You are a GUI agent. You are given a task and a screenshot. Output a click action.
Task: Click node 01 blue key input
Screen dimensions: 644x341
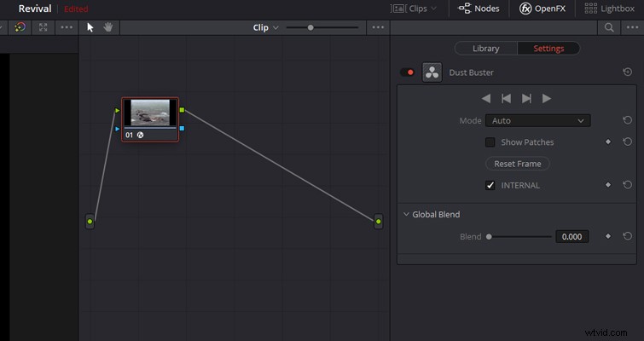(117, 129)
